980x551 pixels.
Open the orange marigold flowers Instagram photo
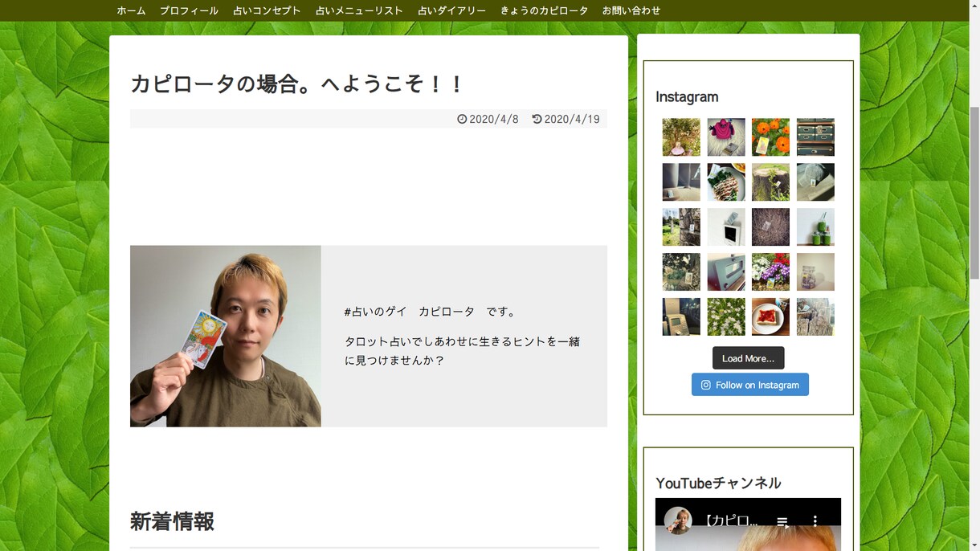click(770, 137)
